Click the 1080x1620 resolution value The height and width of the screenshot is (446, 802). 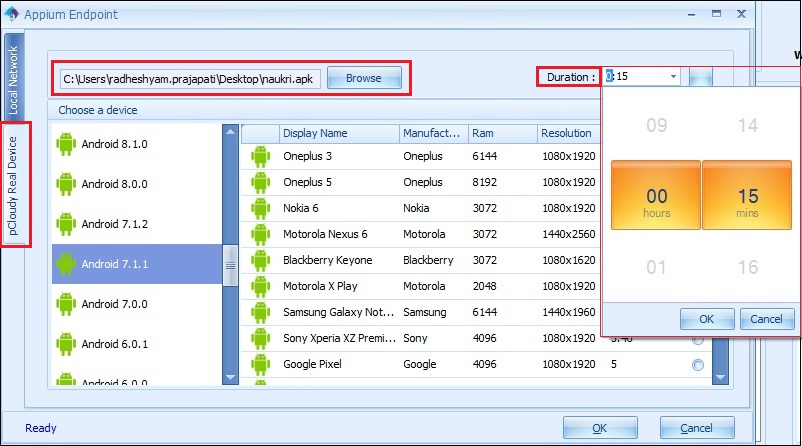569,260
